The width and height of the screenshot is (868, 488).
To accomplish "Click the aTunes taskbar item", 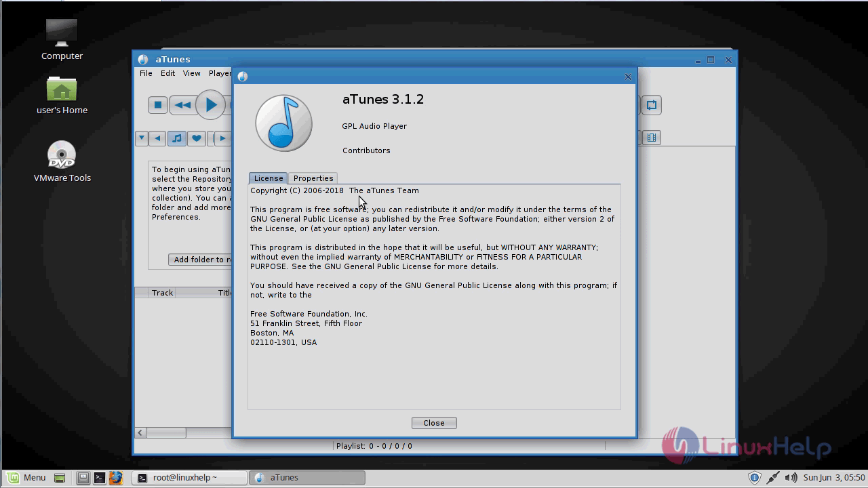I will (307, 478).
